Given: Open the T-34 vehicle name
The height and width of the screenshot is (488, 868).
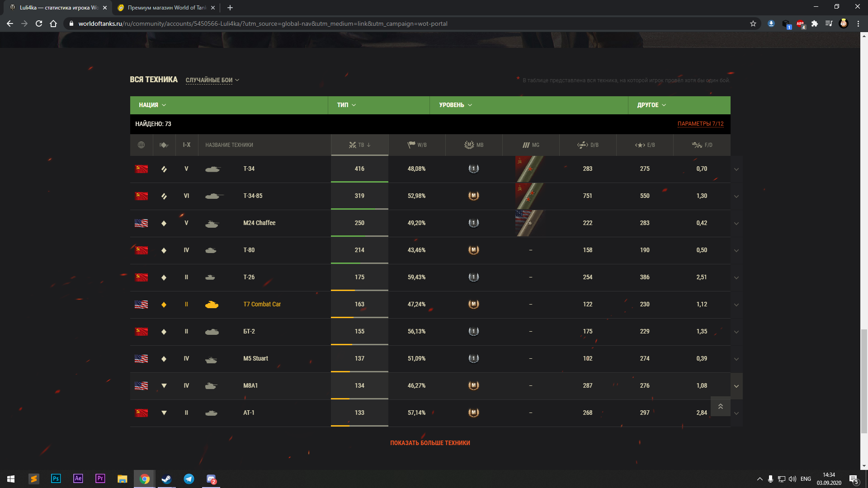Looking at the screenshot, I should coord(249,169).
